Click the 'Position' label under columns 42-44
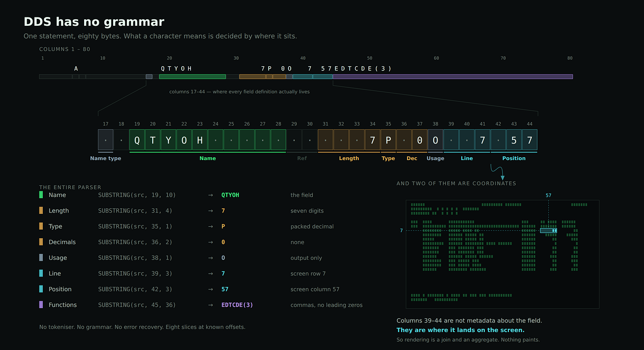644x350 pixels. click(514, 158)
